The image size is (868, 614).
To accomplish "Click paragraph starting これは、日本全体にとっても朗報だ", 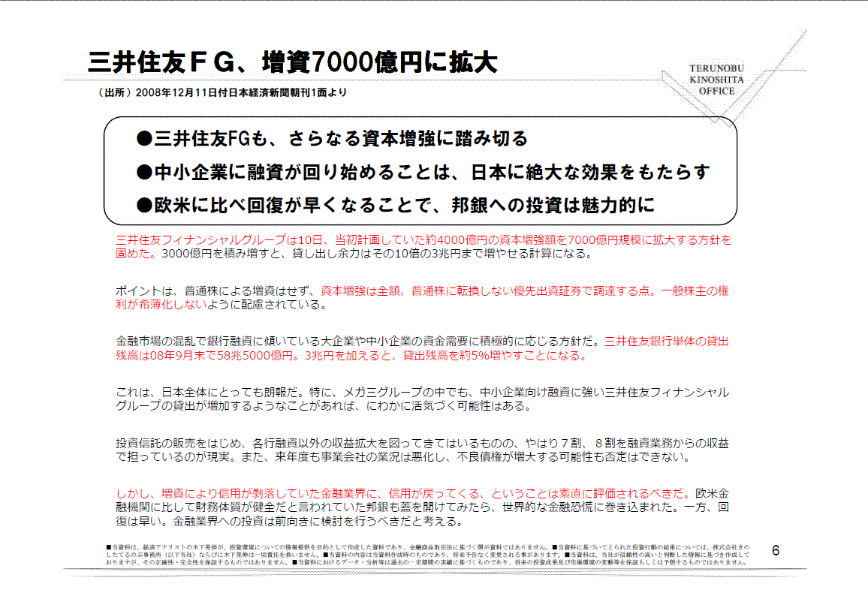I will point(422,399).
